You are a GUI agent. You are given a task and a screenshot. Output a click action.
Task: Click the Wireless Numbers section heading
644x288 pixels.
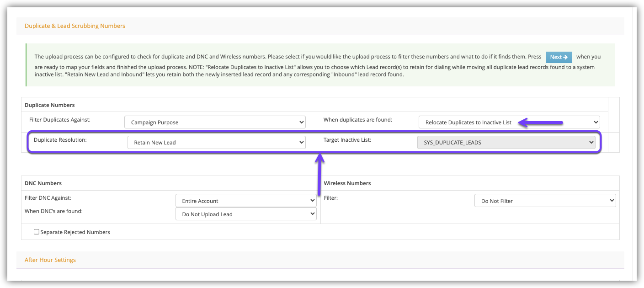pyautogui.click(x=347, y=183)
